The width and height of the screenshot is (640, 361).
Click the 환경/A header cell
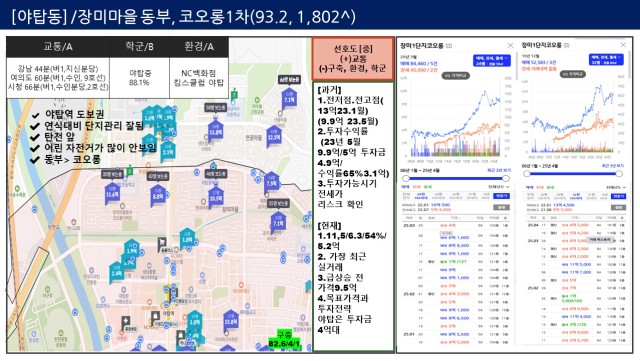(x=199, y=47)
